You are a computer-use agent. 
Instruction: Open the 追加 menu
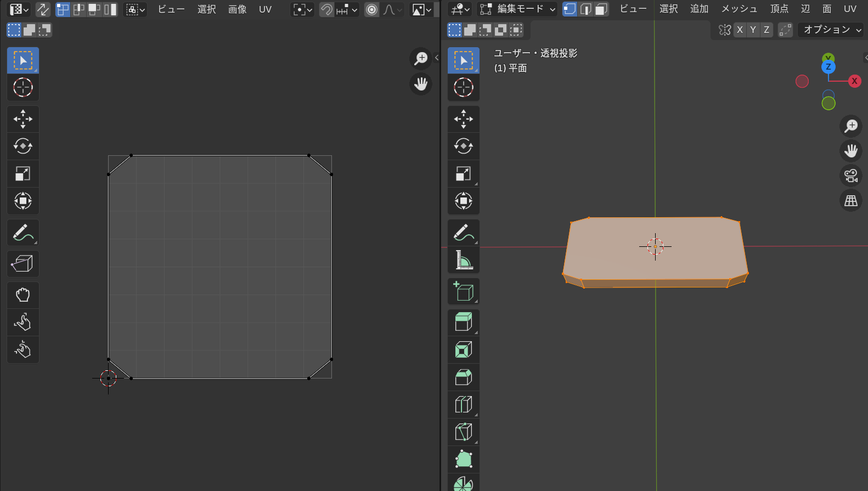[x=700, y=9]
